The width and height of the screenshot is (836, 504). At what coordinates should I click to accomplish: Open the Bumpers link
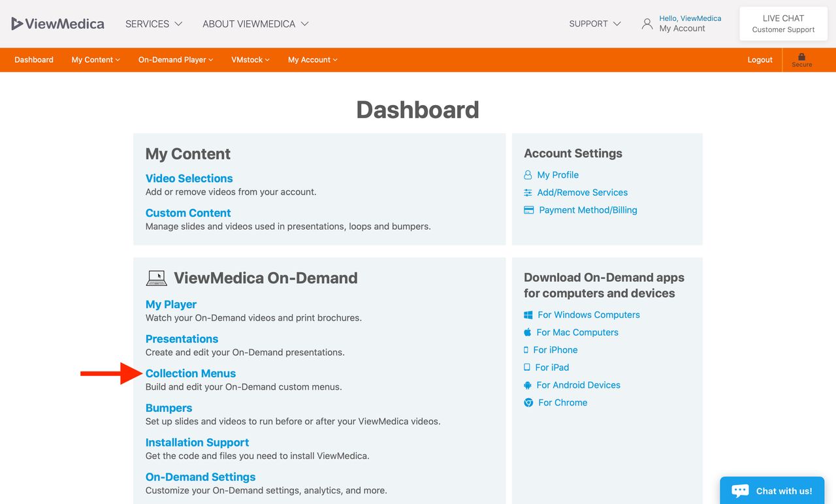(169, 408)
